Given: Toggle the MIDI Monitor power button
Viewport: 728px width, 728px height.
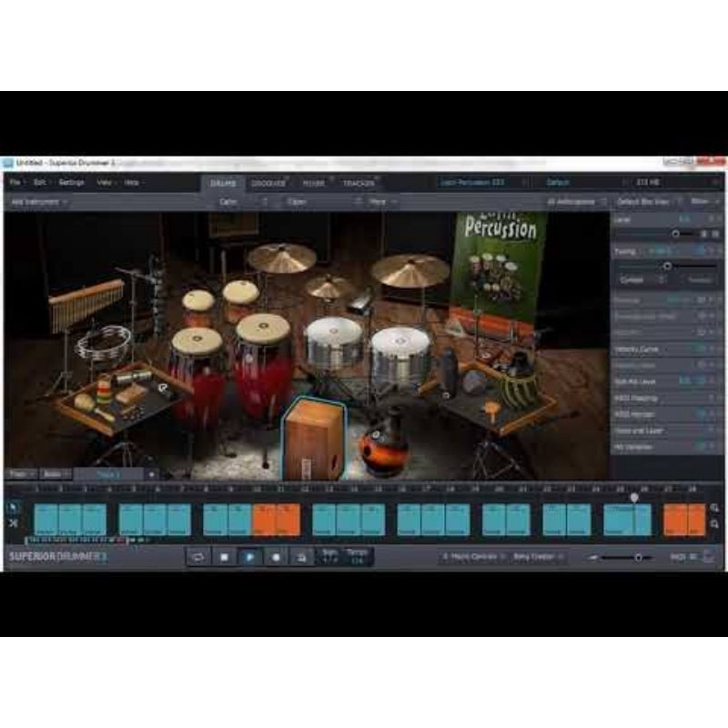Looking at the screenshot, I should click(701, 414).
